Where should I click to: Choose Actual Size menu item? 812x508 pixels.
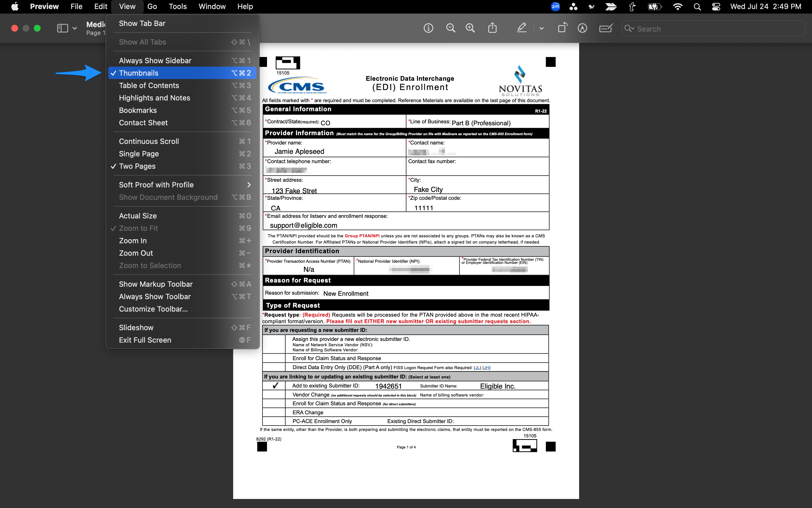pos(182,216)
